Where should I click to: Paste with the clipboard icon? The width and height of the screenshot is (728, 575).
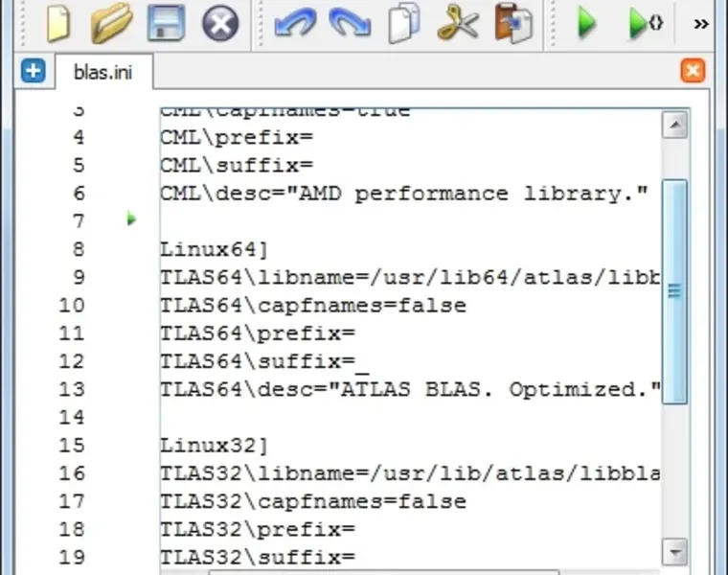tap(513, 23)
